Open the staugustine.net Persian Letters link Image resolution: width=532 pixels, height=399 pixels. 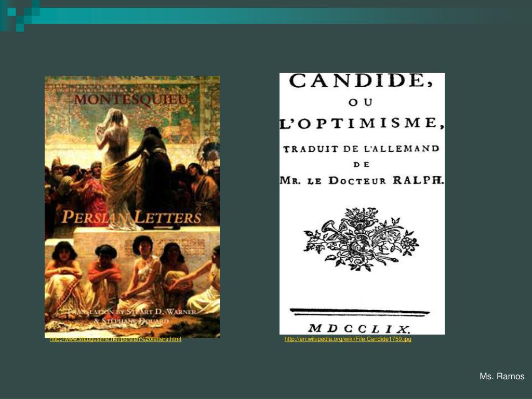(115, 339)
